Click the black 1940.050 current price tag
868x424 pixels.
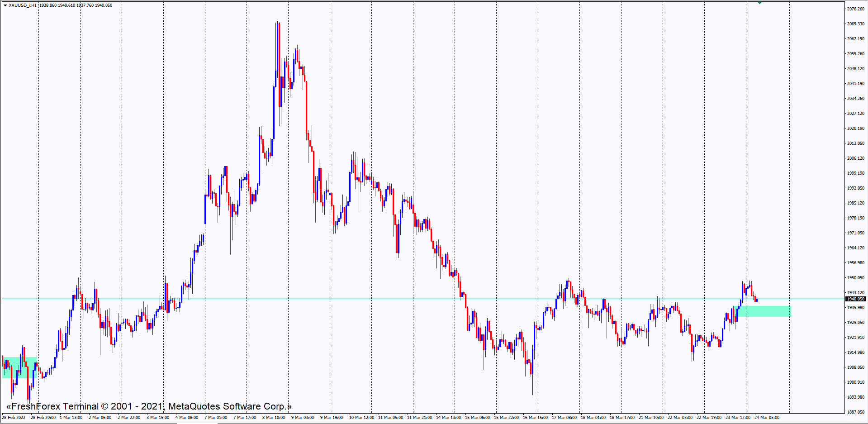[855, 299]
